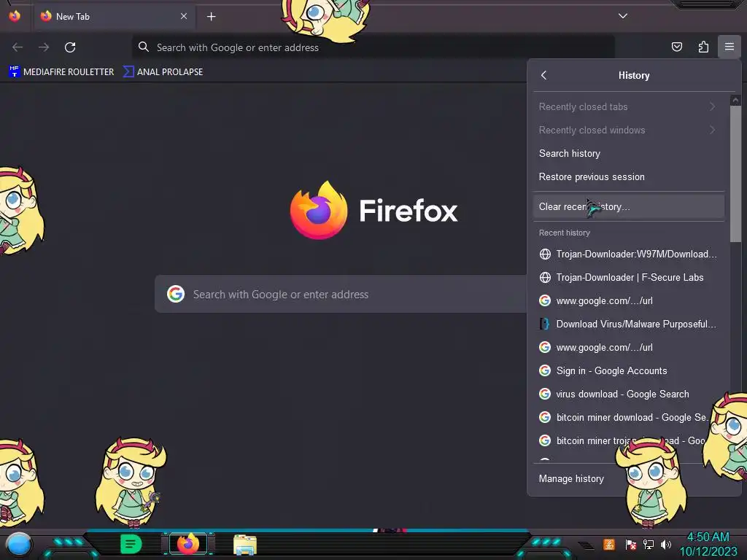Open the Extensions puzzle icon
Viewport: 747px width, 560px height.
703,47
